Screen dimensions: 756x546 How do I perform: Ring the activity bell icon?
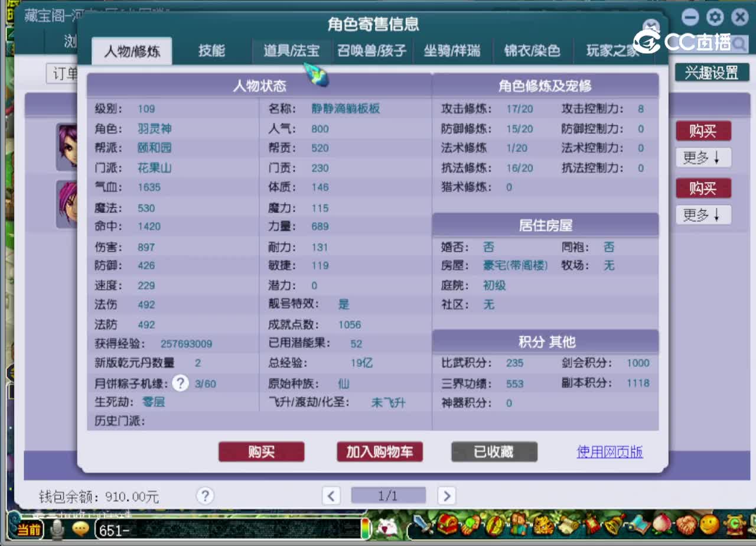click(613, 526)
